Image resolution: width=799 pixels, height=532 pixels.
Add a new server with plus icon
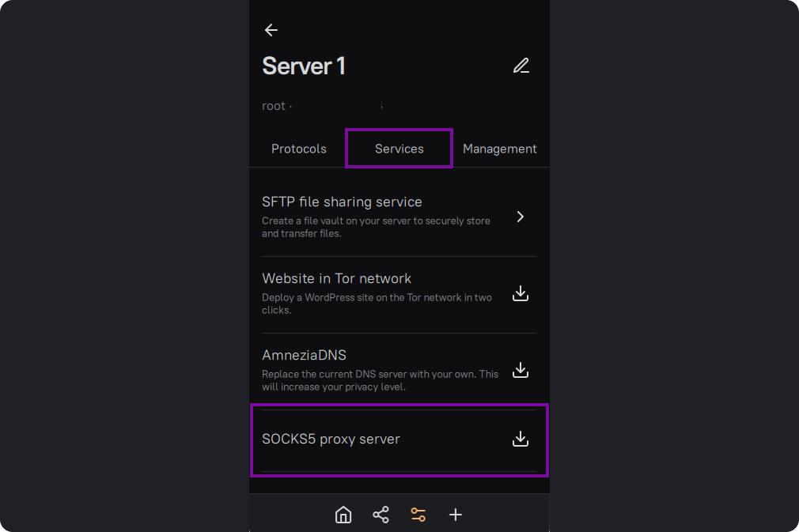456,515
